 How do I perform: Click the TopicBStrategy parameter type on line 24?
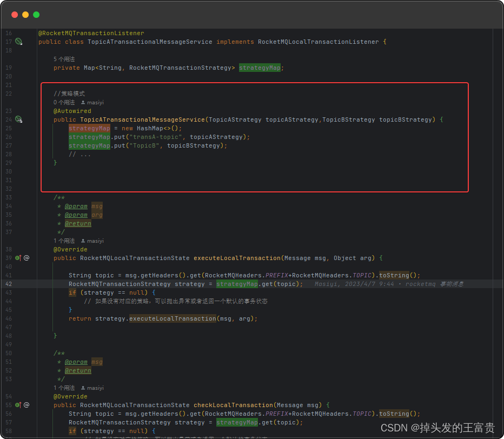tap(348, 119)
